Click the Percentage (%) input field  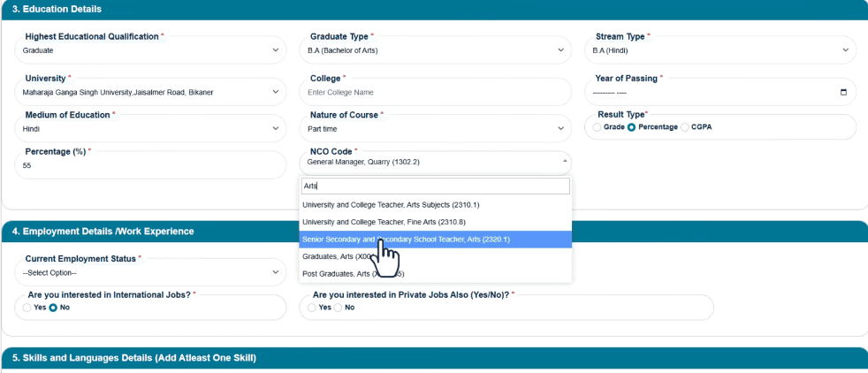point(150,165)
